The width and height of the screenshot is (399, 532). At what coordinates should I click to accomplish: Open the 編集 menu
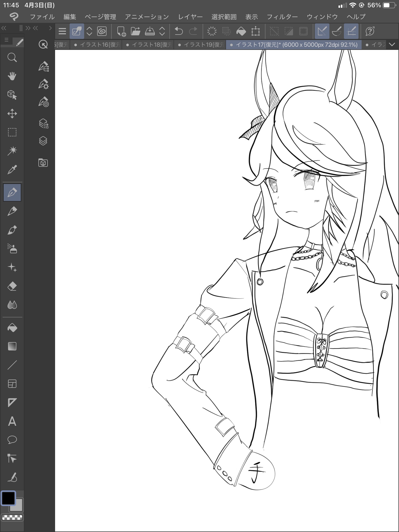coord(70,17)
